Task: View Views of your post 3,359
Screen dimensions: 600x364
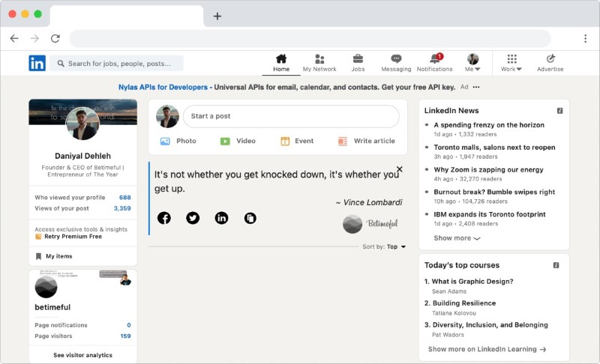Action: pos(82,208)
